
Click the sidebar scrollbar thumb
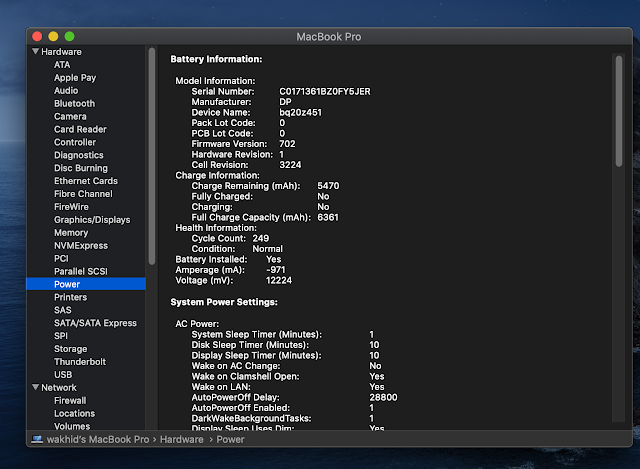pyautogui.click(x=152, y=157)
